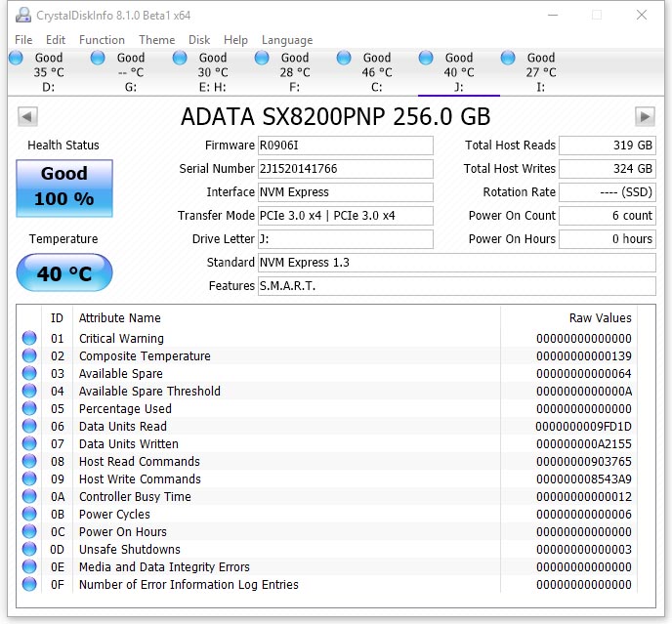Click Total Host Reads value 319 GB

coord(608,146)
